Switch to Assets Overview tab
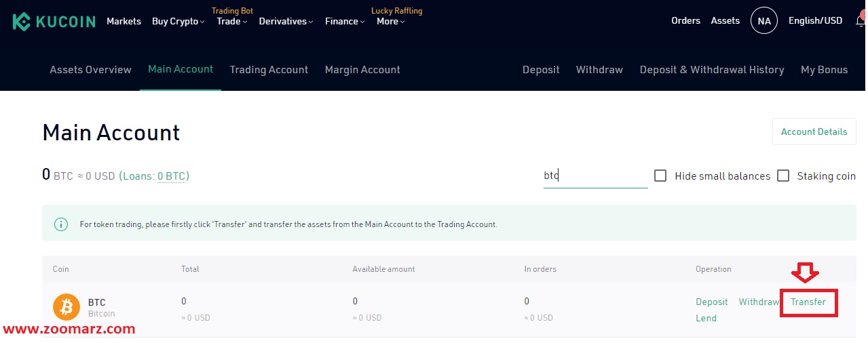Viewport: 868px width, 343px height. click(90, 70)
